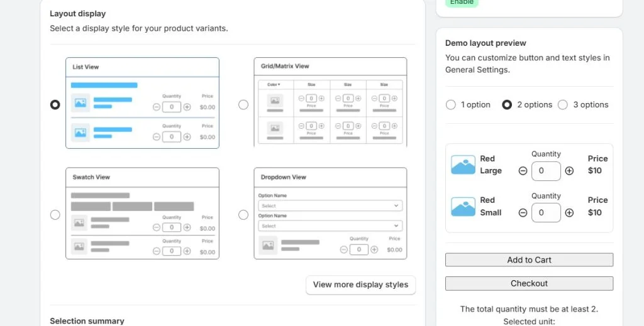
Task: Click the Selection summary heading
Action: [87, 321]
